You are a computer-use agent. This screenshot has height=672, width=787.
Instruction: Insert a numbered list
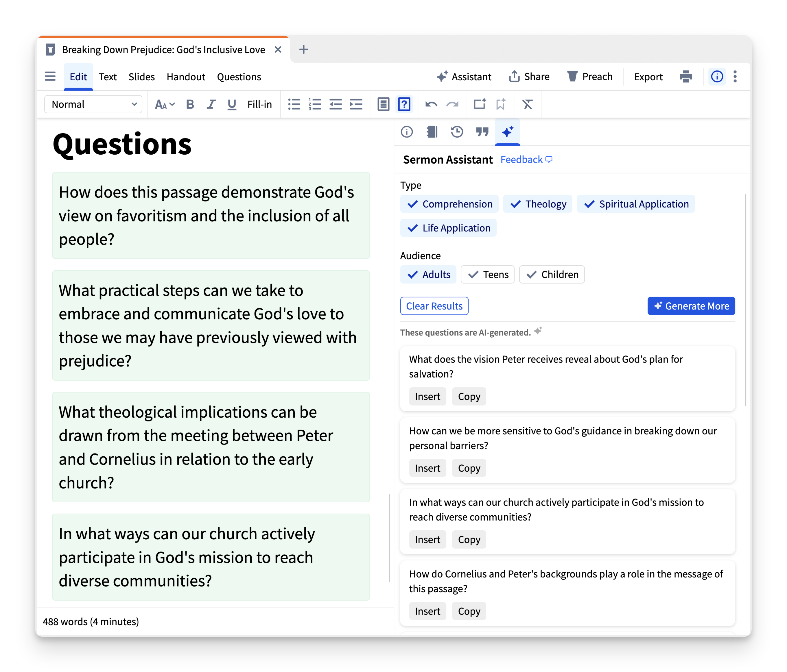[x=315, y=104]
